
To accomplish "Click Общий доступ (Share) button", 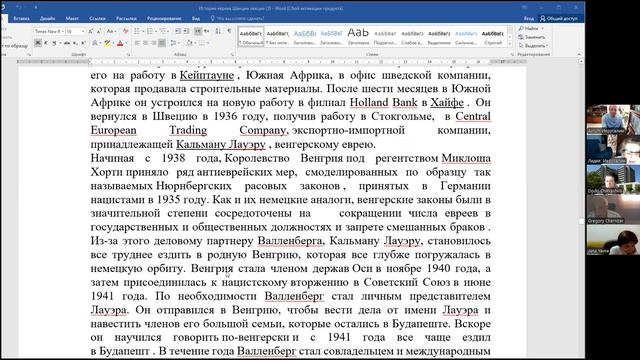I will 559,18.
